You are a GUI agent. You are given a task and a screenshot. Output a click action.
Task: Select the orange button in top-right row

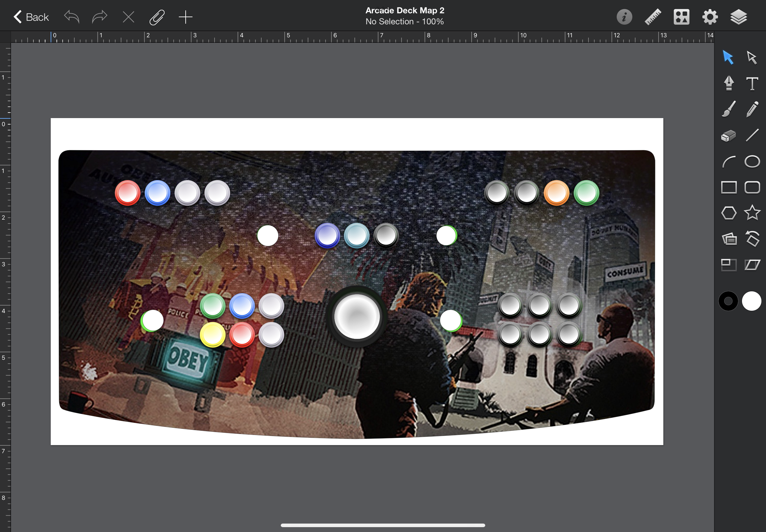(556, 193)
